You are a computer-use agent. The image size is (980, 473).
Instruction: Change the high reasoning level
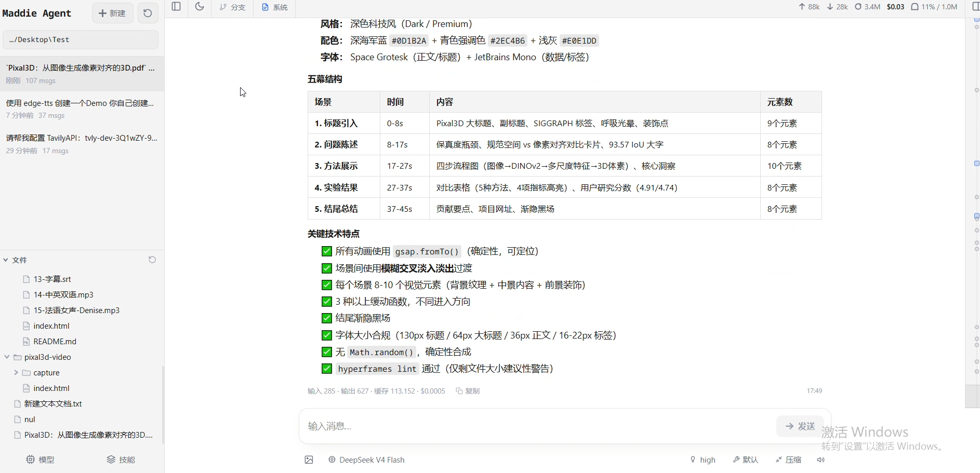(x=703, y=460)
